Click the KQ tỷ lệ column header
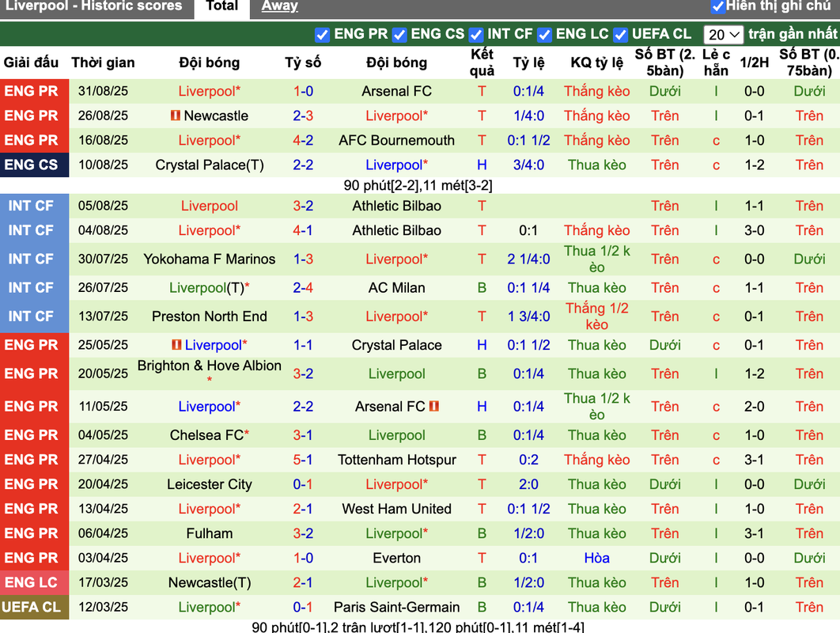 [596, 63]
